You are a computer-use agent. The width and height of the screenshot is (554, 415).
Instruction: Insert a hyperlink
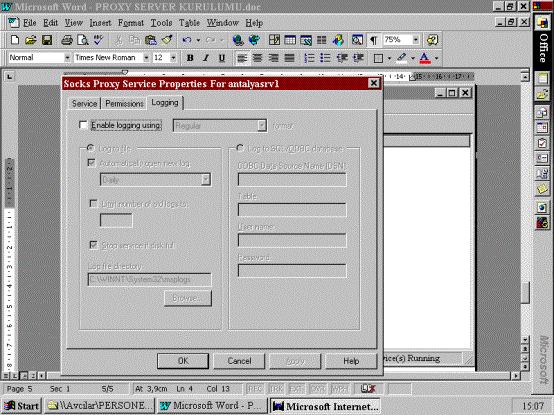pos(238,40)
